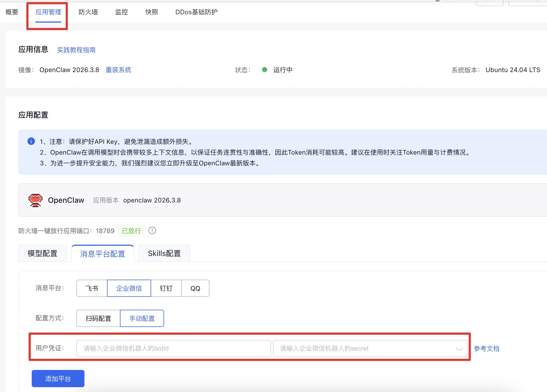Go to DDos基础防护 tab
This screenshot has width=547, height=392.
pos(196,12)
